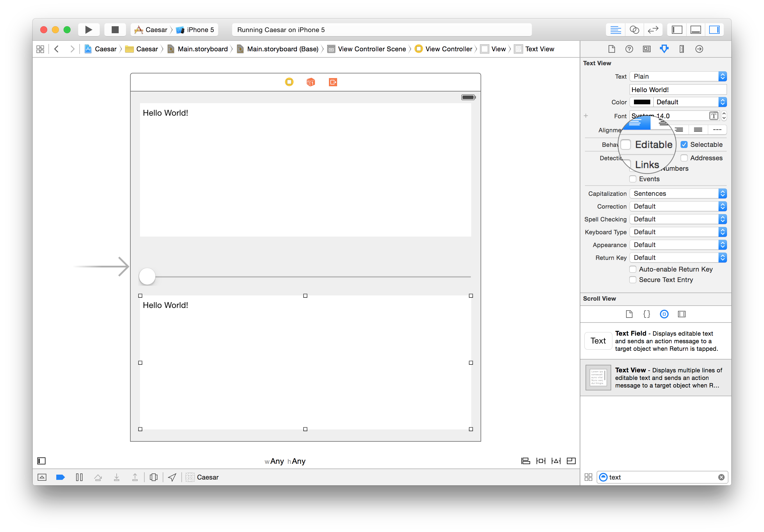Viewport: 764px width, 532px height.
Task: Click the Hello World! text field
Action: [x=678, y=90]
